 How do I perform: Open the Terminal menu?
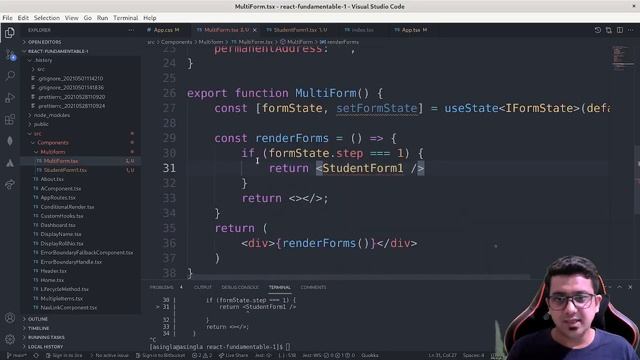click(125, 18)
